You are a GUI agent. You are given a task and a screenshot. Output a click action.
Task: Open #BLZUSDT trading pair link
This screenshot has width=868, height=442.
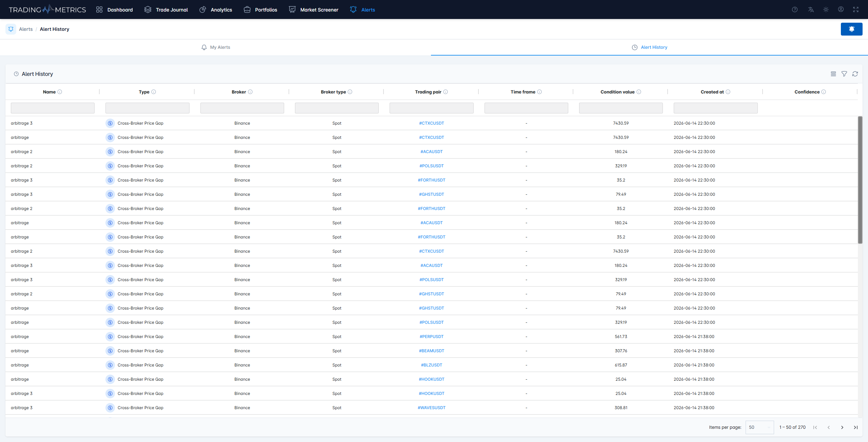(x=431, y=365)
